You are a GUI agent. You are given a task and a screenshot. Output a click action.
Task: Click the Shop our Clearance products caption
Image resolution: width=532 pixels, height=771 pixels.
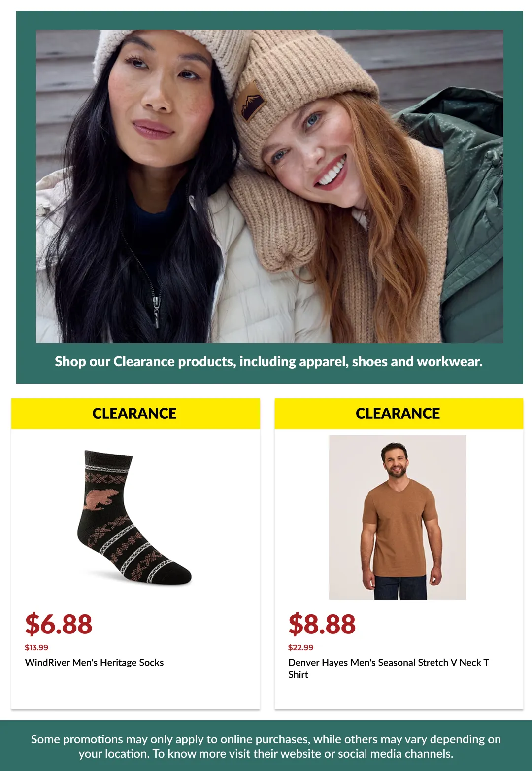click(x=268, y=361)
